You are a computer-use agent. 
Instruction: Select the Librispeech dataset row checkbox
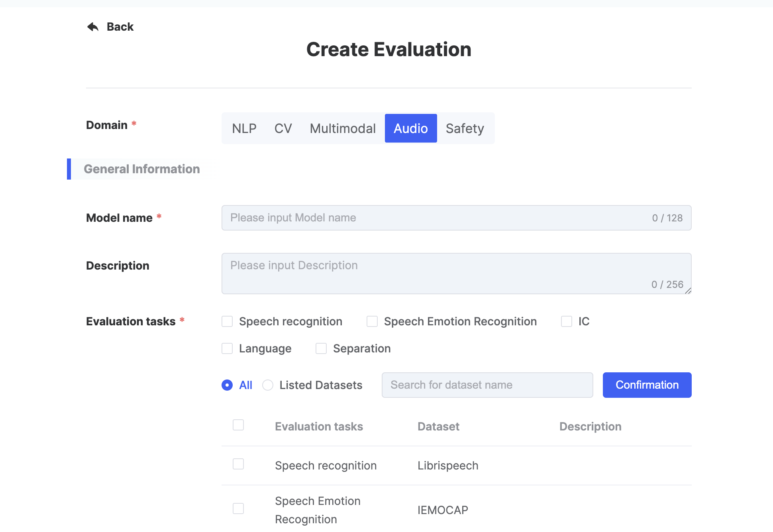pos(238,464)
